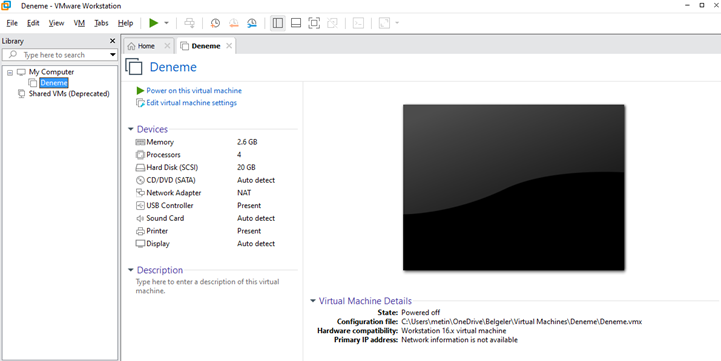Viewport: 721px width, 361px height.
Task: Click the Send Ctrl+Alt+Del toolbar icon
Action: click(x=189, y=23)
